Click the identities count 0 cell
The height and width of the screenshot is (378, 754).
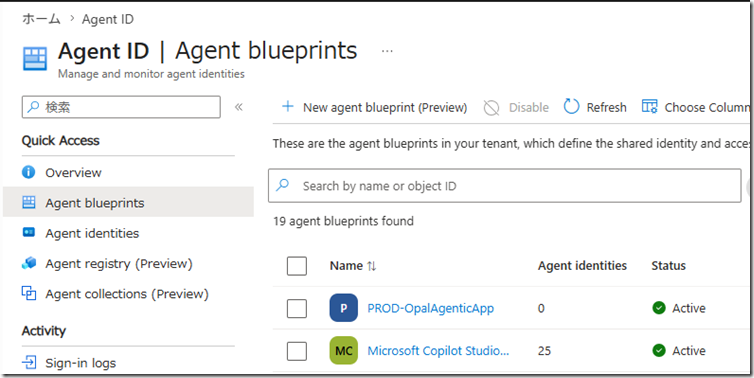[541, 308]
